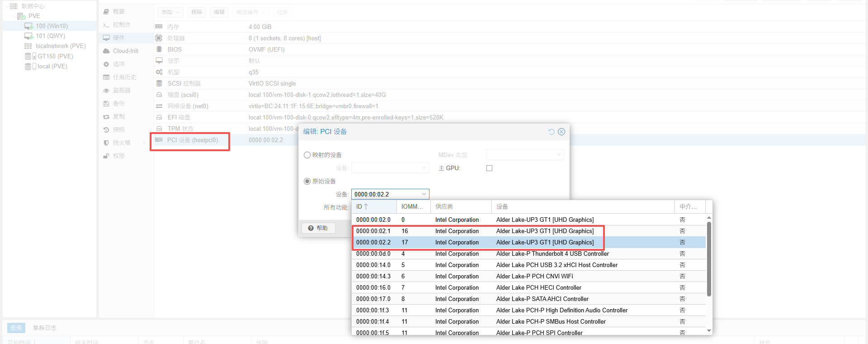Click the 监视器 eye icon in sidebar
868x344 pixels.
(x=106, y=91)
